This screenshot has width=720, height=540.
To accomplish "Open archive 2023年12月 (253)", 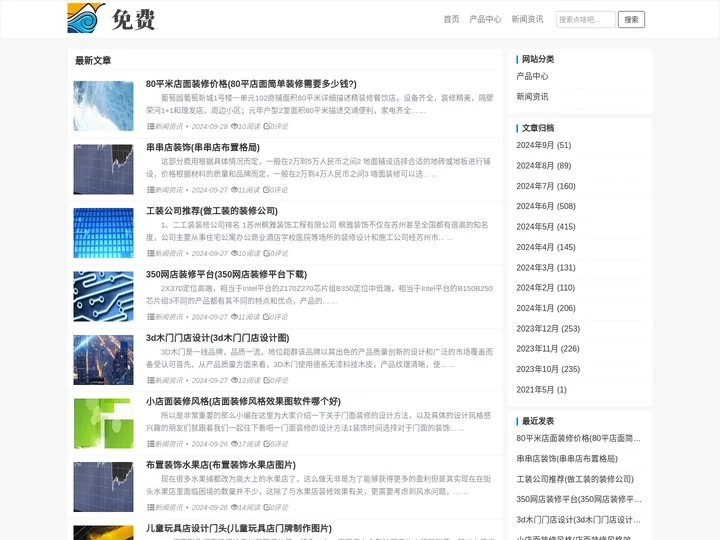I will (548, 328).
